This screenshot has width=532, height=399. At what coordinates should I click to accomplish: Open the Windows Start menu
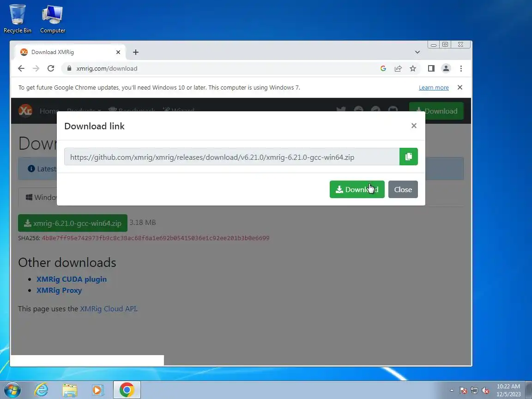(x=12, y=390)
